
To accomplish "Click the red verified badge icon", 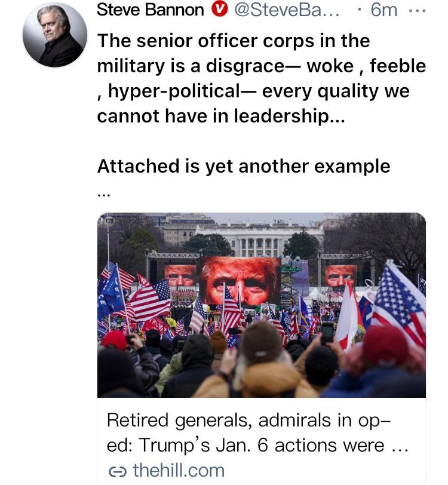I will (219, 10).
